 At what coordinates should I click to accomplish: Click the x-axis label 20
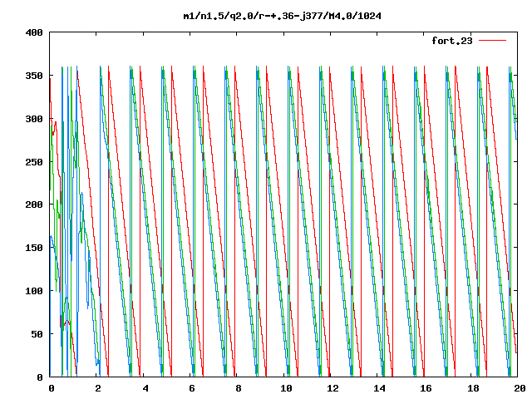(x=520, y=388)
